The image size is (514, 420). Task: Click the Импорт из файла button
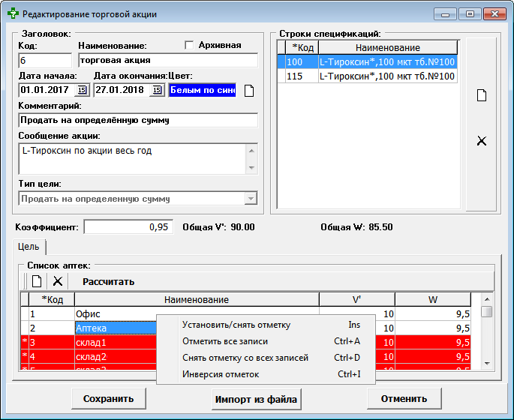[256, 399]
